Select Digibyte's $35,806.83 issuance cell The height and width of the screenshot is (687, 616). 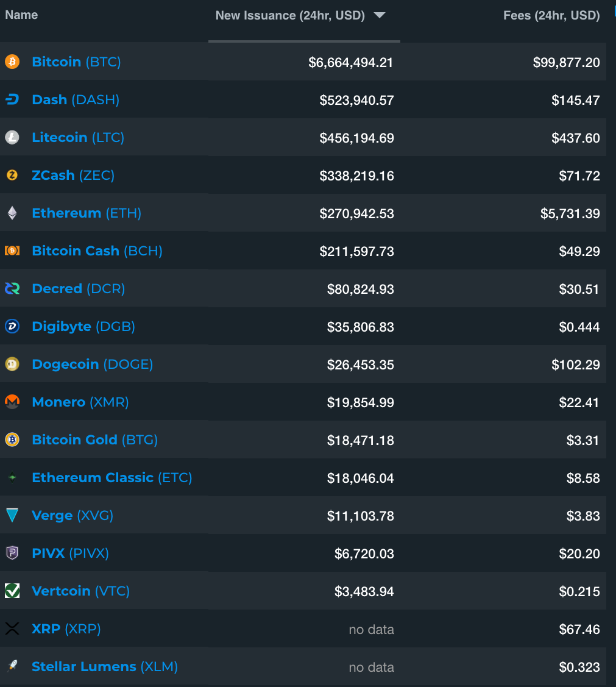point(360,327)
